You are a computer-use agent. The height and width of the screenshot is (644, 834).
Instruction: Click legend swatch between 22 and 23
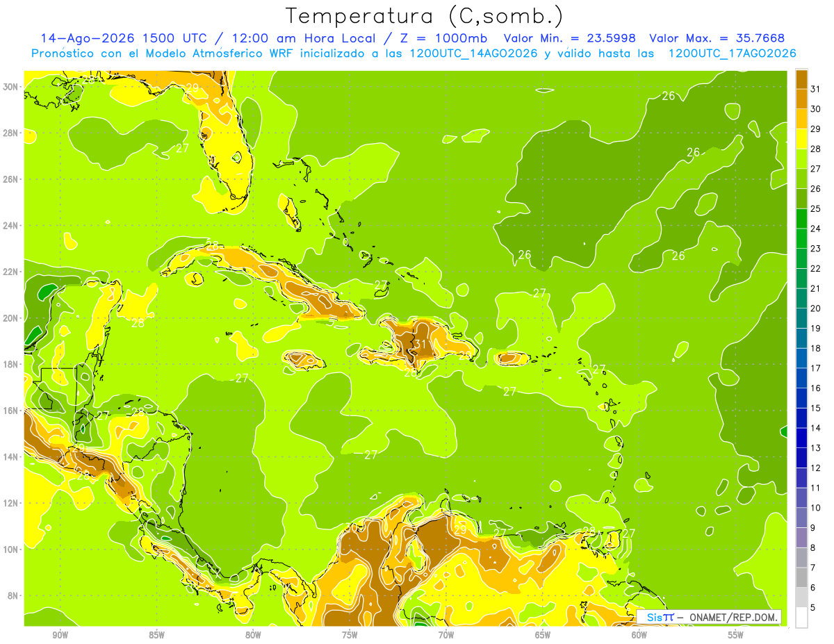[801, 258]
